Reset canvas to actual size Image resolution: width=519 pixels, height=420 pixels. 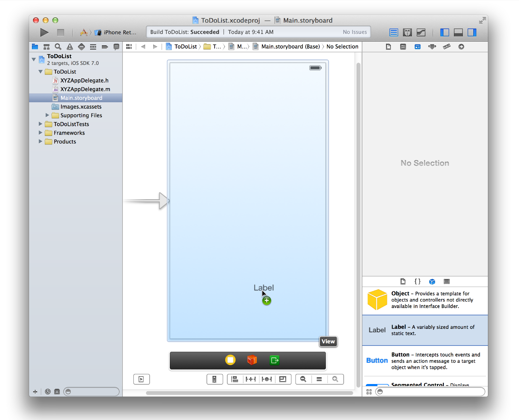coord(319,379)
